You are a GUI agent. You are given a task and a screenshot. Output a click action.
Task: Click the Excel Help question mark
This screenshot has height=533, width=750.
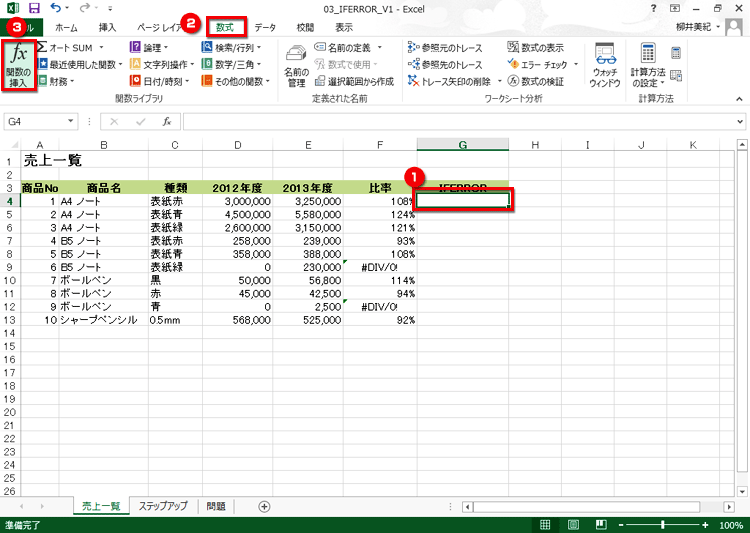[653, 8]
